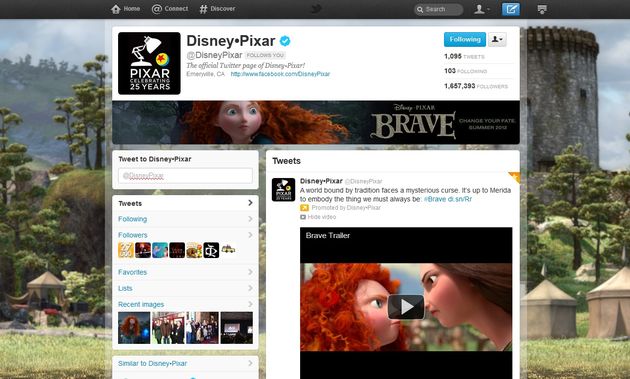The image size is (630, 379).
Task: View the 1,657,393 followers count
Action: tap(476, 86)
